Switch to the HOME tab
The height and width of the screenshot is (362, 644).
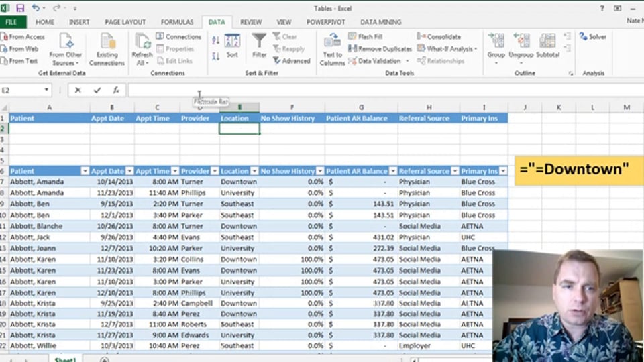45,22
